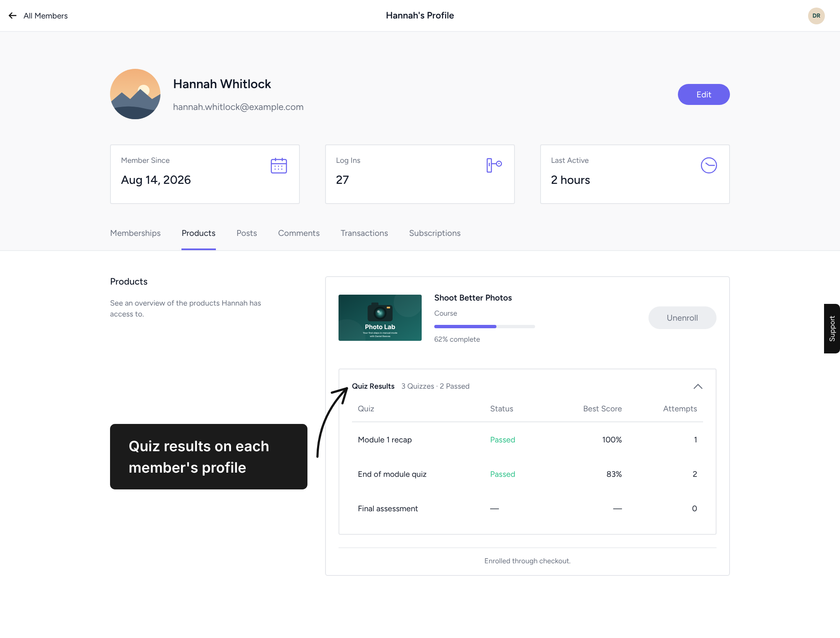840x638 pixels.
Task: Click the Attempts column header
Action: click(680, 408)
